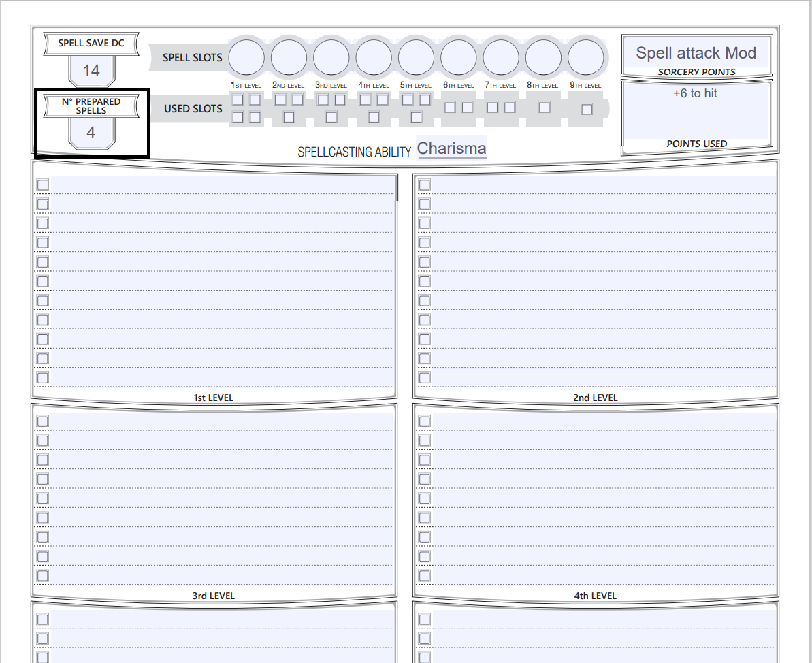Check a 6th-level used slot box
This screenshot has width=812, height=663.
pos(451,108)
